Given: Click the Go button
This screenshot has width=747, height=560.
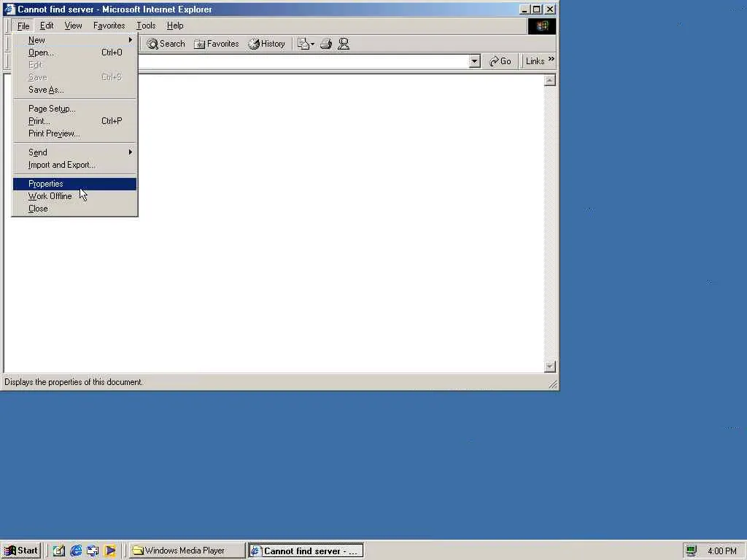Looking at the screenshot, I should click(x=500, y=61).
